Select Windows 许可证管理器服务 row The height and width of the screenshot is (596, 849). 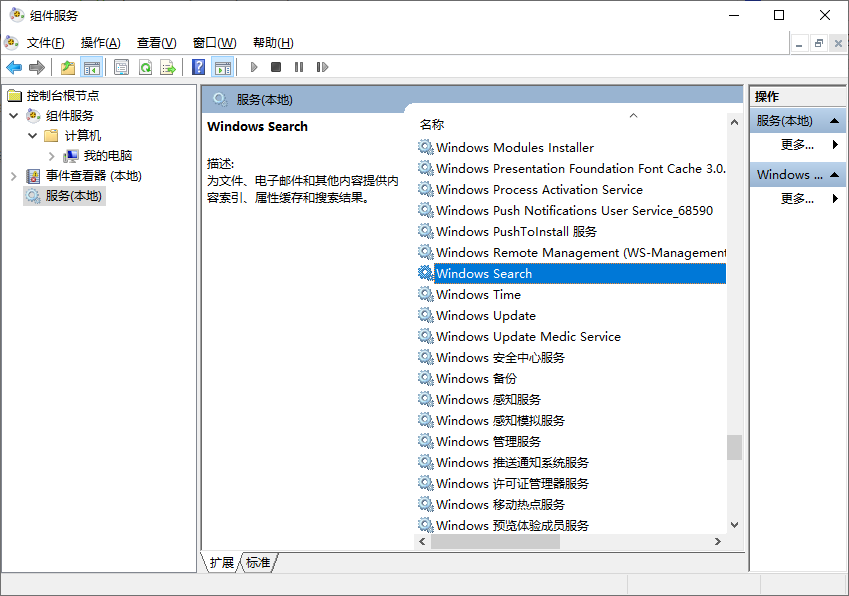coord(571,483)
